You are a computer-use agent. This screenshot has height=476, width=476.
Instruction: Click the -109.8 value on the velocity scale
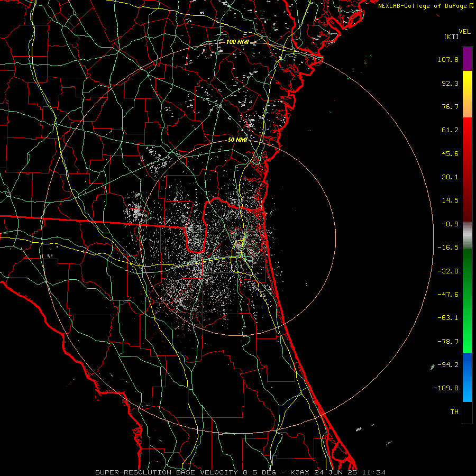(x=446, y=388)
